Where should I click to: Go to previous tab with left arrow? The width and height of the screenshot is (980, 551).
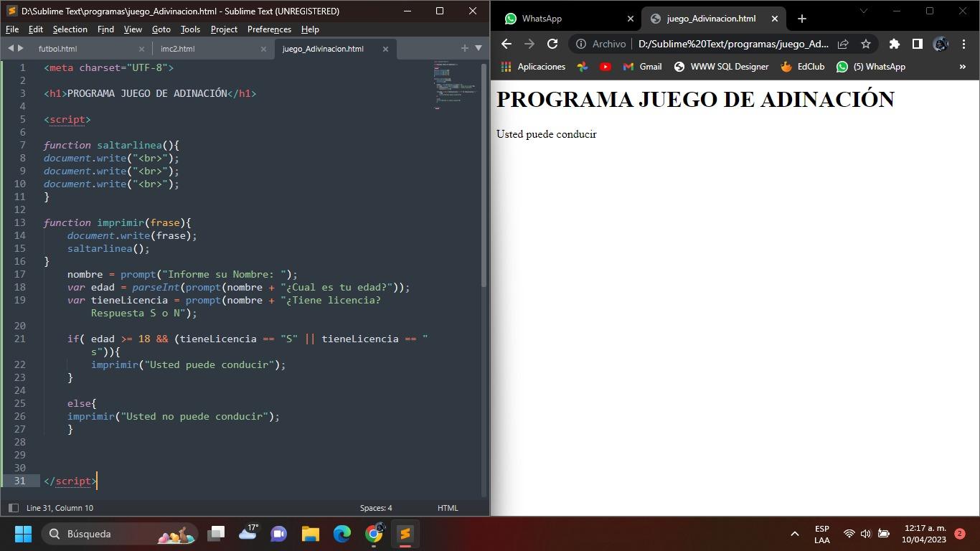(11, 48)
